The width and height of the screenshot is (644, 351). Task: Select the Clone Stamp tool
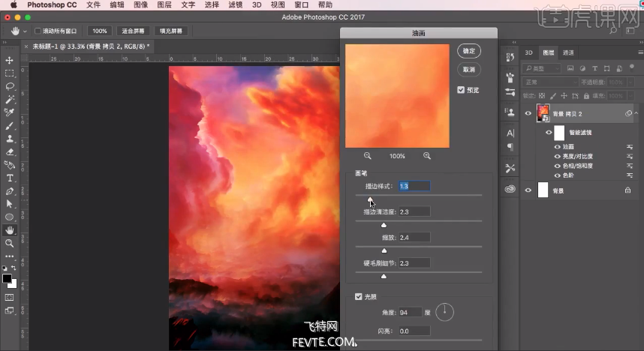(10, 139)
